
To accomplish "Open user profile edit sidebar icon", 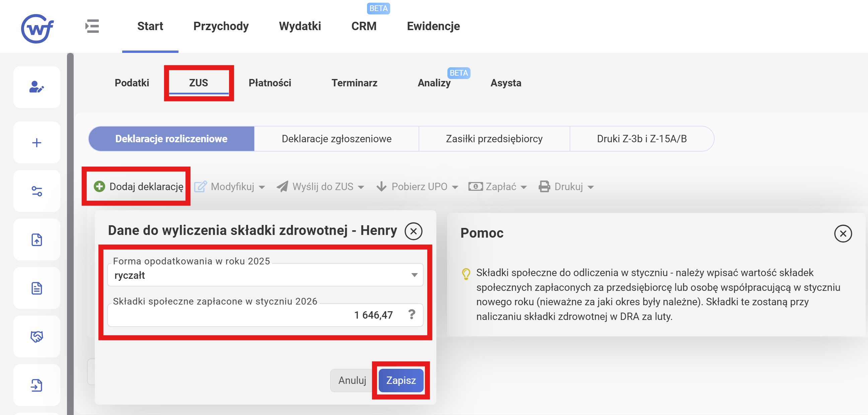I will (37, 87).
